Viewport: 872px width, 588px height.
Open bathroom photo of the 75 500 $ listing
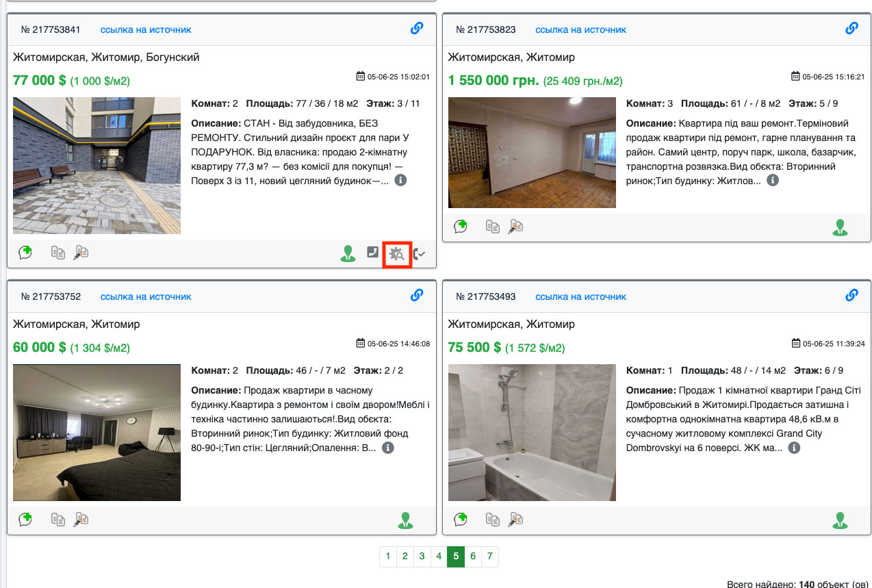(532, 433)
